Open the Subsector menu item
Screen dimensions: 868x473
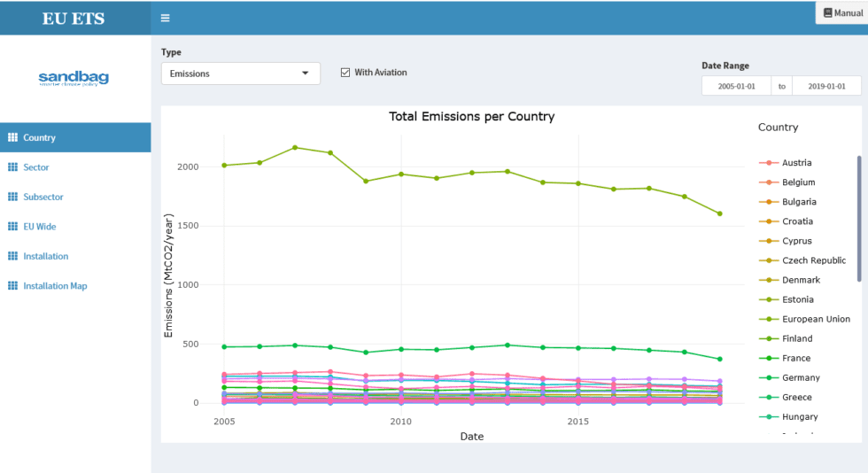43,197
